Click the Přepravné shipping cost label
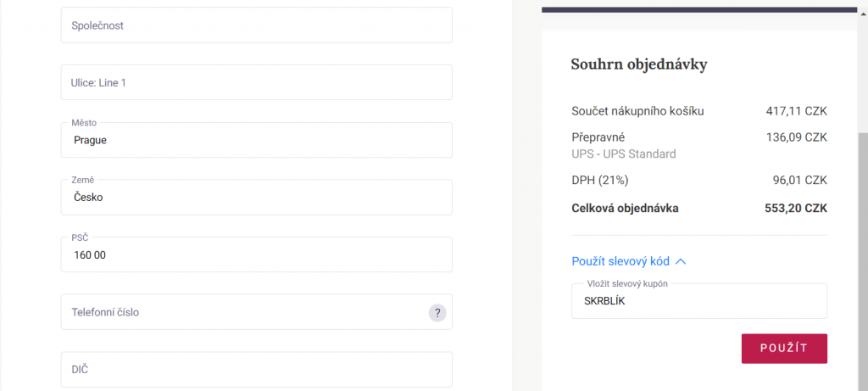This screenshot has width=868, height=391. point(598,137)
